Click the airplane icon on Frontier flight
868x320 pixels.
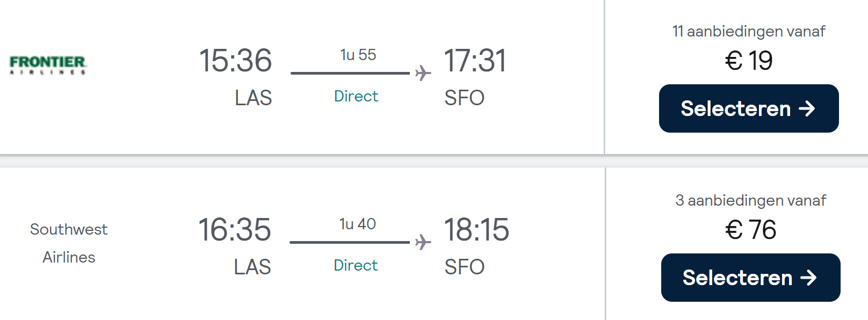point(423,73)
